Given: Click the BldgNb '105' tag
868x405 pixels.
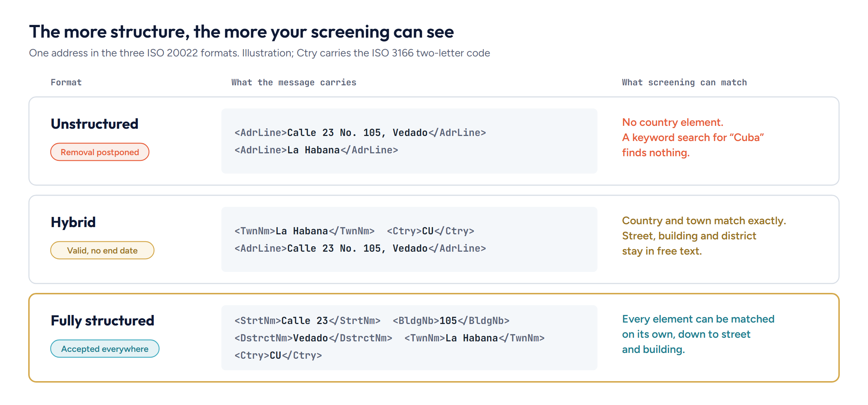Looking at the screenshot, I should click(451, 321).
